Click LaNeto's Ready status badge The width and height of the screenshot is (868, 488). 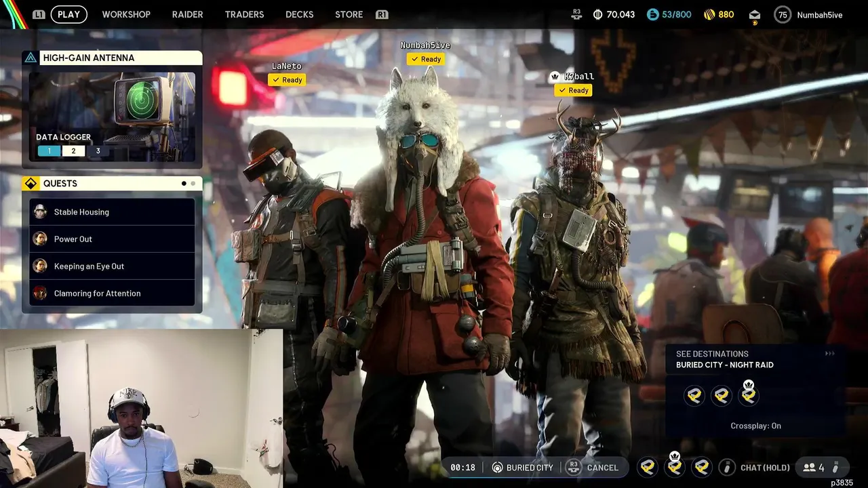287,80
